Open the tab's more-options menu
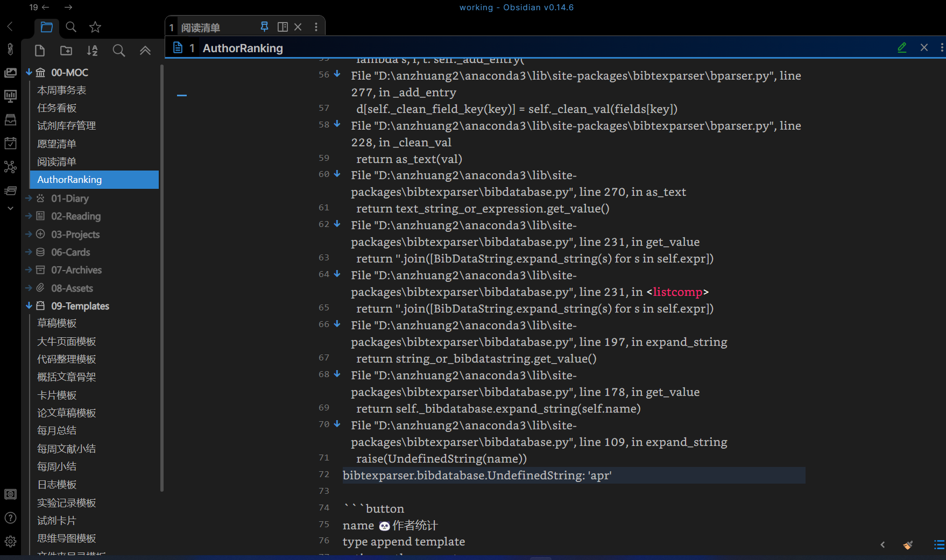Screen dimensions: 946x560 [x=316, y=26]
